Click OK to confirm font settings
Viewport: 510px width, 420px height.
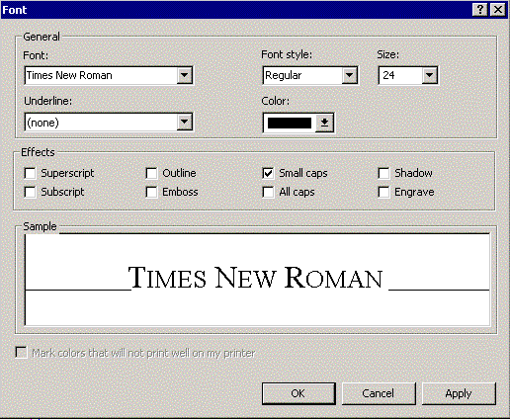click(x=298, y=393)
